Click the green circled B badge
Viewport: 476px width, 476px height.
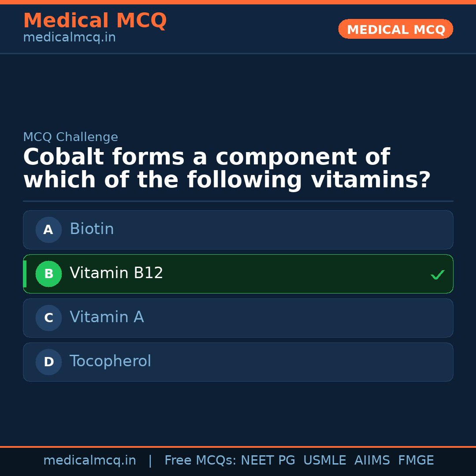[x=48, y=274]
